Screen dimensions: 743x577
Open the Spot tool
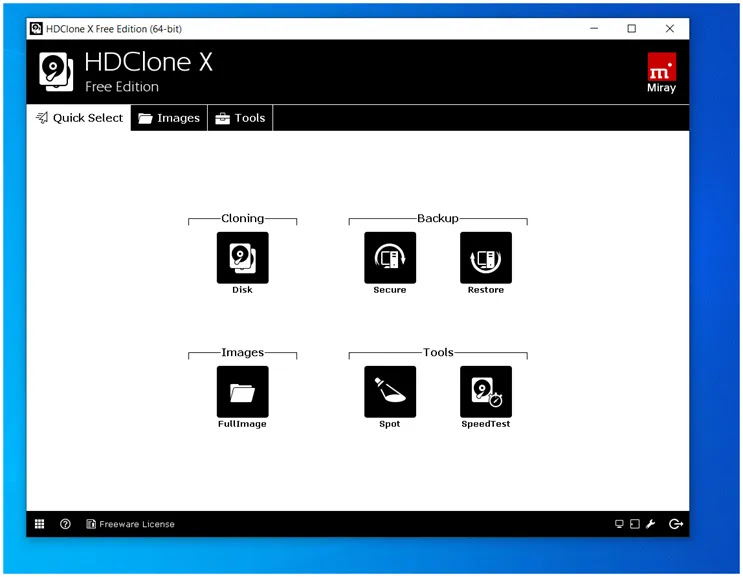390,392
